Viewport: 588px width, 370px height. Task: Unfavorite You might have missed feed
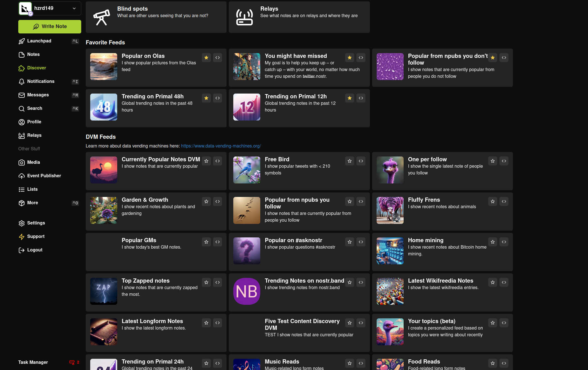click(x=350, y=58)
